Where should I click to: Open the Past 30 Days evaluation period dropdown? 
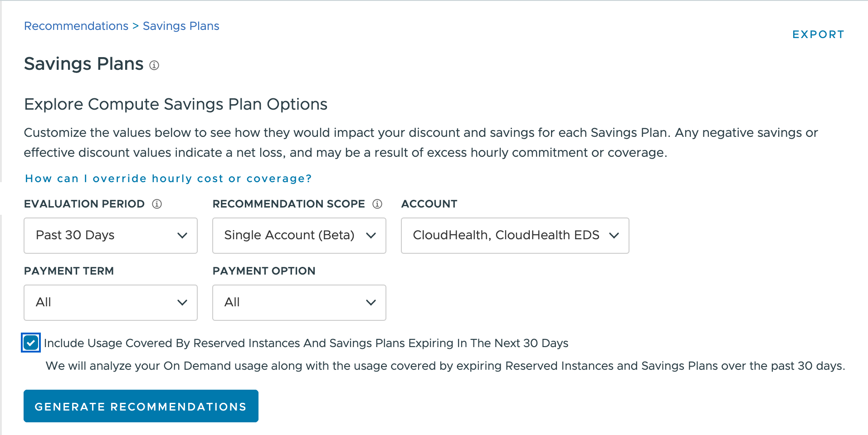coord(110,235)
